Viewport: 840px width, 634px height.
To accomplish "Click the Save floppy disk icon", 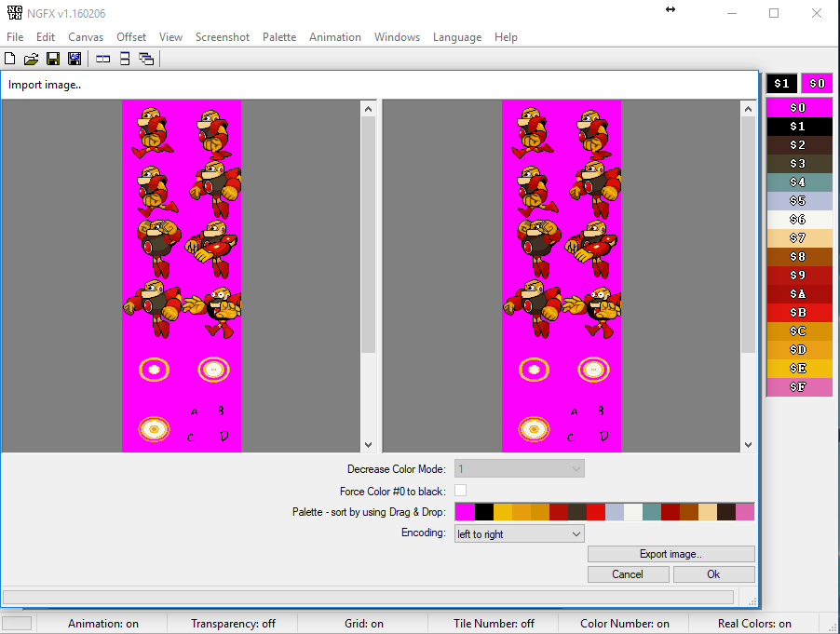I will pyautogui.click(x=53, y=59).
